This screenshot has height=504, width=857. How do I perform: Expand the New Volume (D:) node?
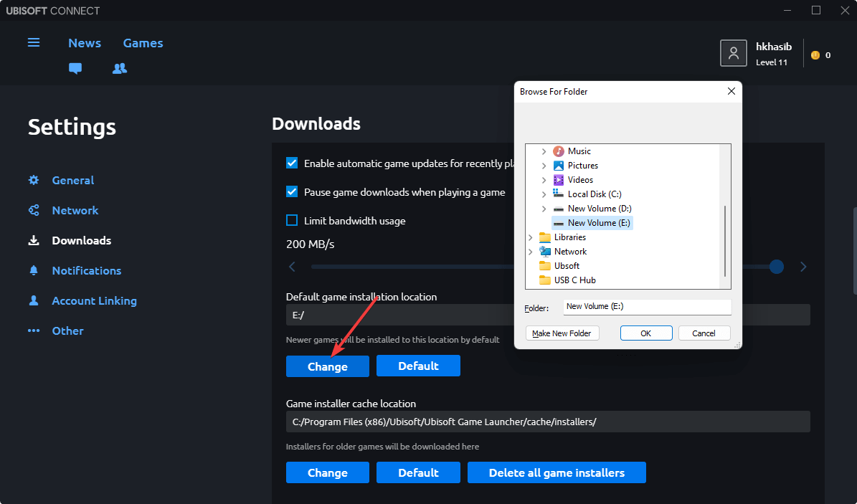[544, 209]
